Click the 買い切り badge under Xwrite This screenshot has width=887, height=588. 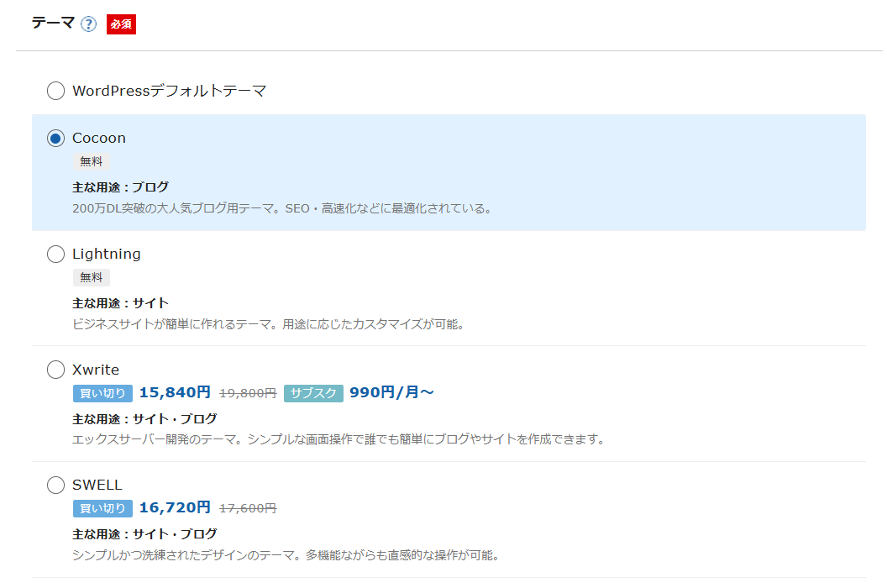[x=102, y=393]
